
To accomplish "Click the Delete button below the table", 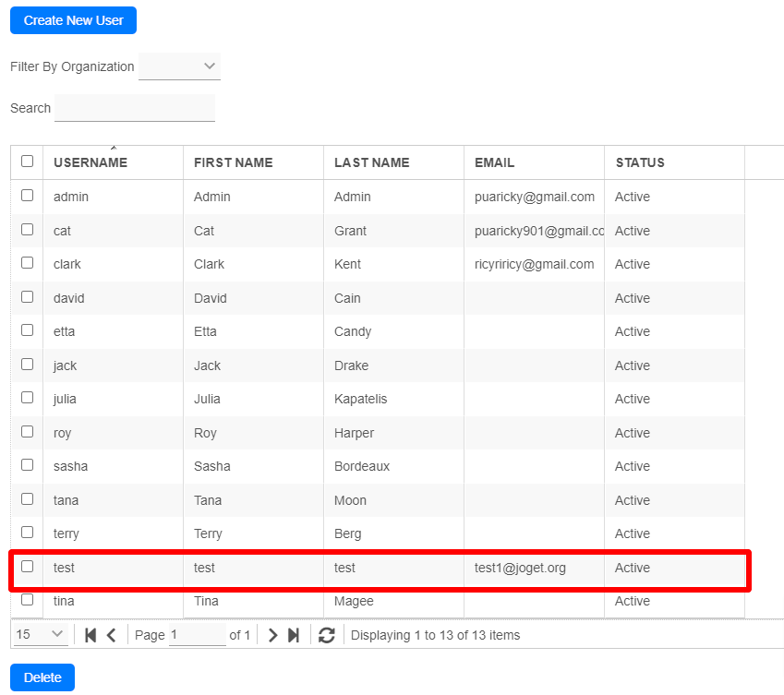I will click(42, 677).
